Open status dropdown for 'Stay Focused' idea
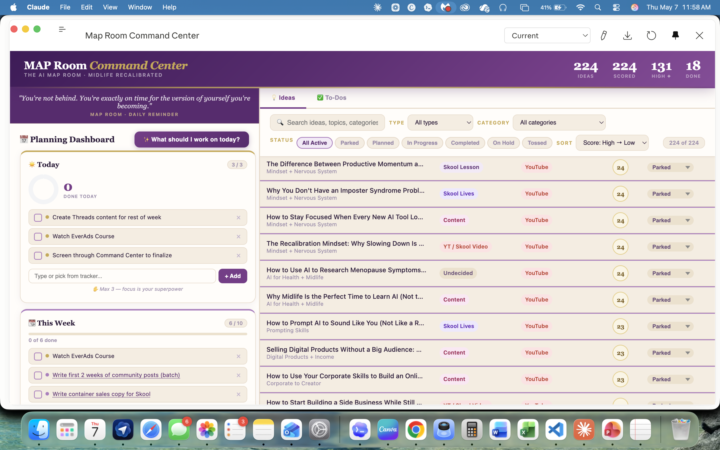Viewport: 720px width, 450px height. click(x=670, y=220)
